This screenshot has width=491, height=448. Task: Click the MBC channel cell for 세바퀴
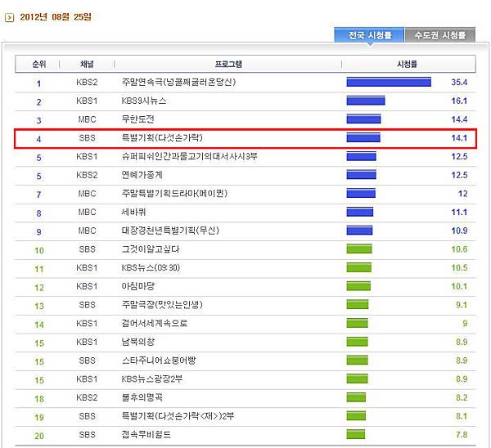point(87,212)
